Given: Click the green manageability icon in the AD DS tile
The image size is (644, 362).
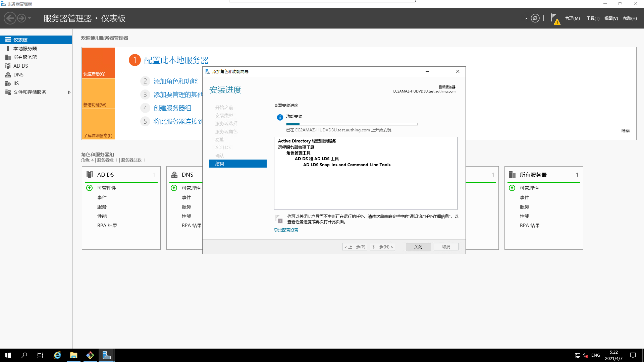Looking at the screenshot, I should click(90, 188).
